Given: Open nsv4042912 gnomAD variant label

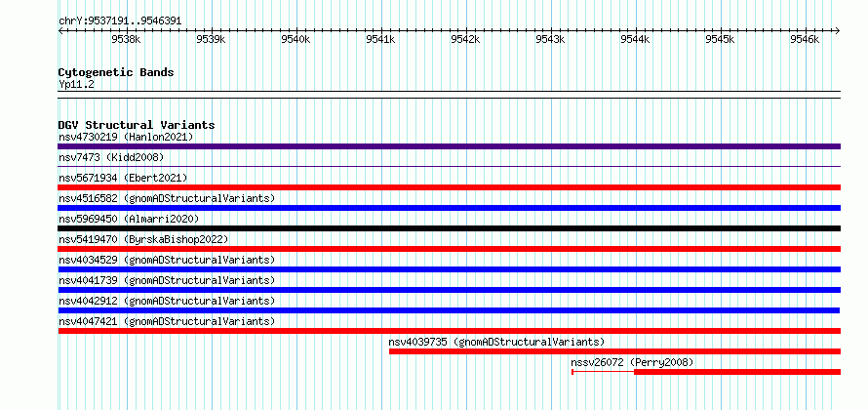Looking at the screenshot, I should pyautogui.click(x=167, y=301).
